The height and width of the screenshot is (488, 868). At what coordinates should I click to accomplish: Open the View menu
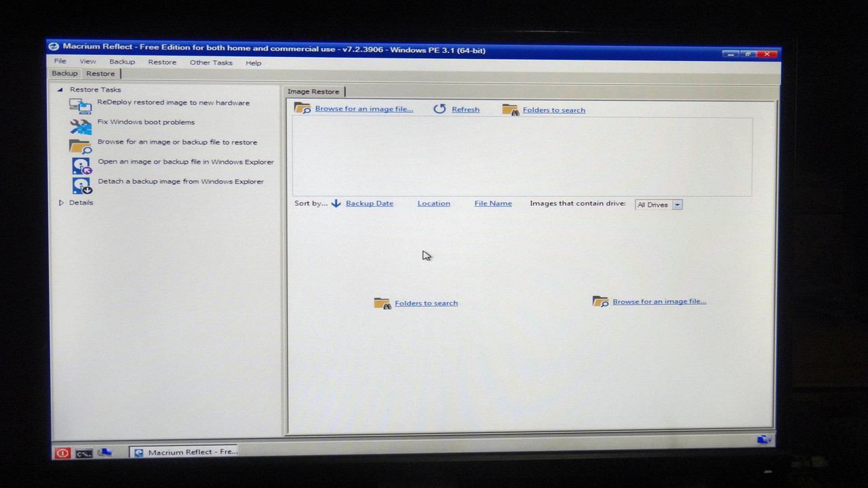(x=88, y=62)
